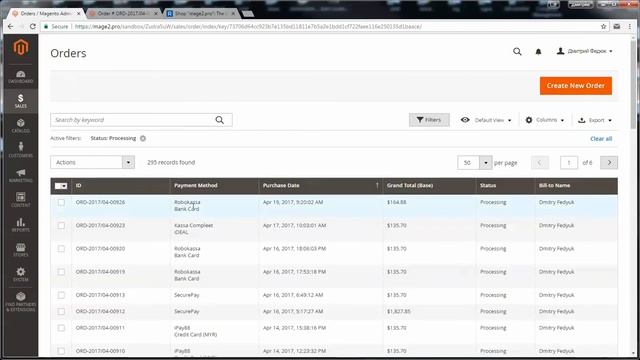The width and height of the screenshot is (640, 360).
Task: Click the Magento logo in the sidebar
Action: (21, 47)
